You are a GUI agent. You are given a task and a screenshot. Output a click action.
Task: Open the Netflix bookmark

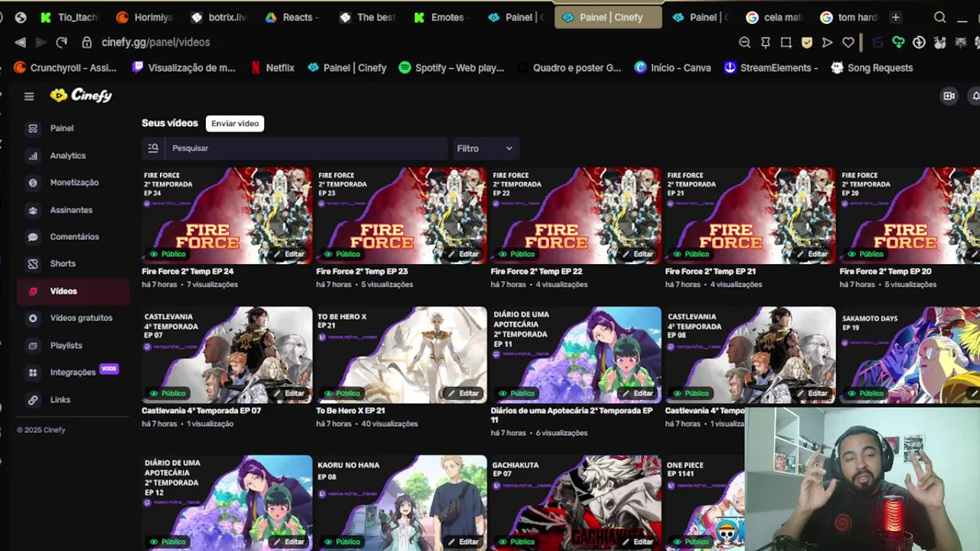(x=273, y=67)
